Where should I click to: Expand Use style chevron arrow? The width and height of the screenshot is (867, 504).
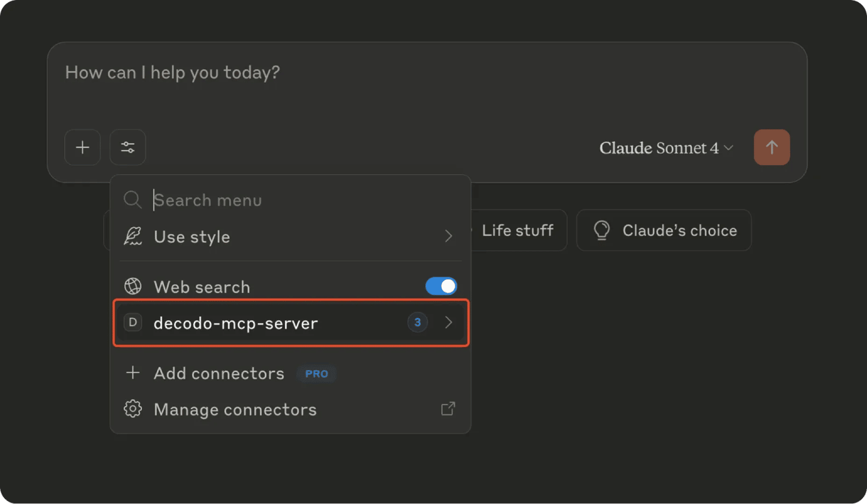coord(449,236)
